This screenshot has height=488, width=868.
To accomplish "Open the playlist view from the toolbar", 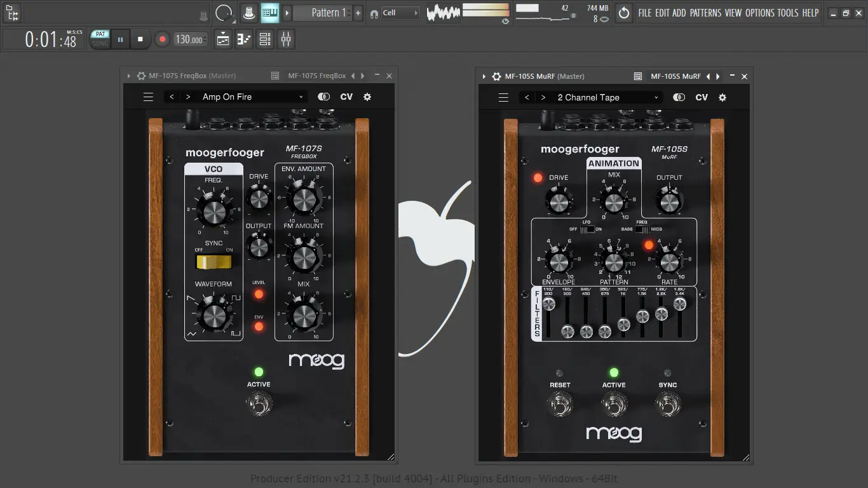I will [x=223, y=39].
